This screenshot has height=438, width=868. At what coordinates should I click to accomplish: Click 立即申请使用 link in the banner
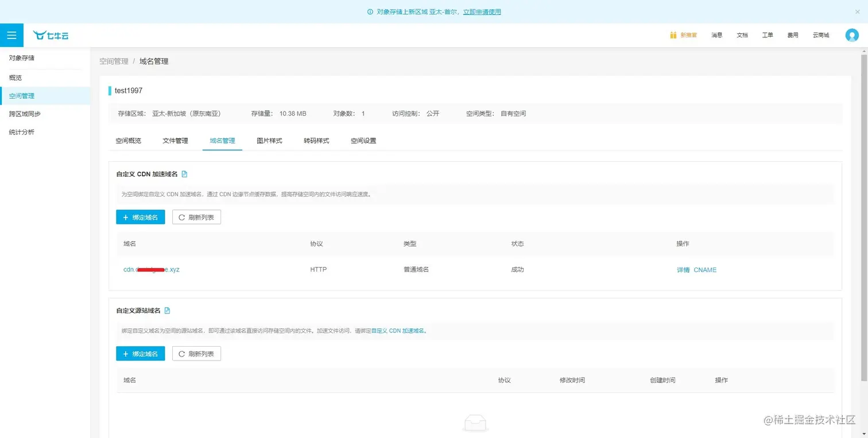pos(482,11)
